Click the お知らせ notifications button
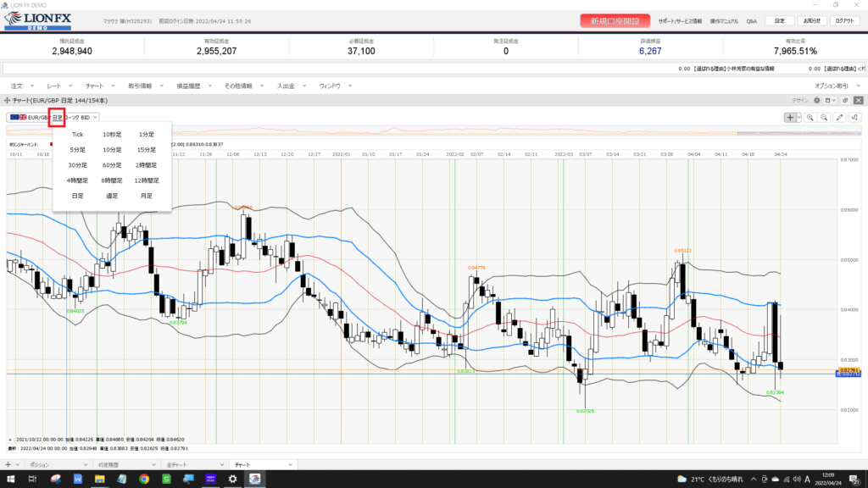868x488 pixels. tap(811, 21)
